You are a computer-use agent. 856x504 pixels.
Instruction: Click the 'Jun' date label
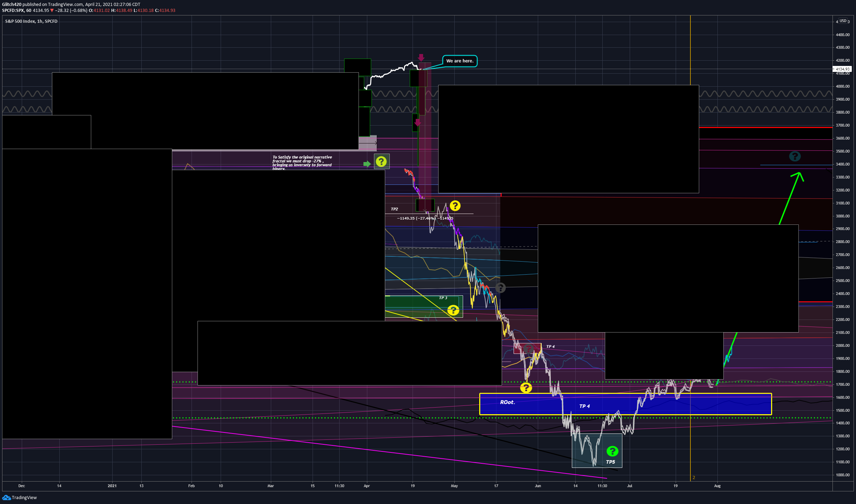pyautogui.click(x=538, y=486)
